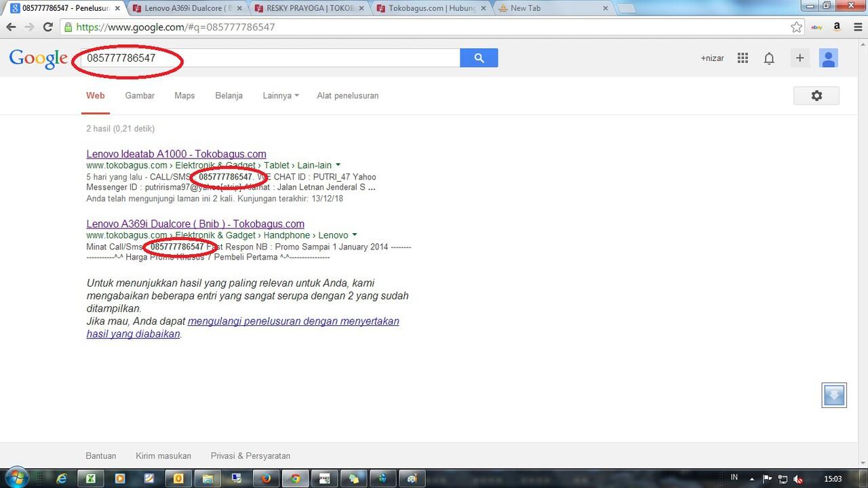Select the Web search tab
This screenshot has height=488, width=868.
point(96,96)
